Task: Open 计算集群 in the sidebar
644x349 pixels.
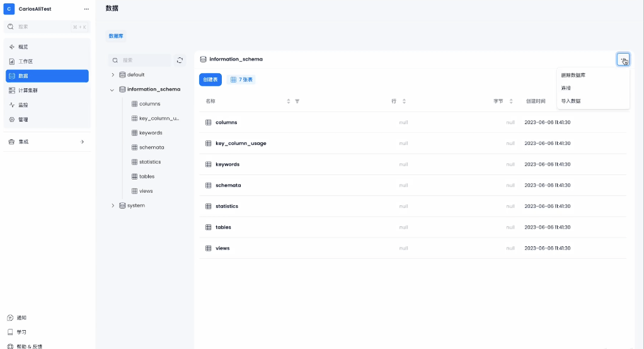Action: click(47, 90)
